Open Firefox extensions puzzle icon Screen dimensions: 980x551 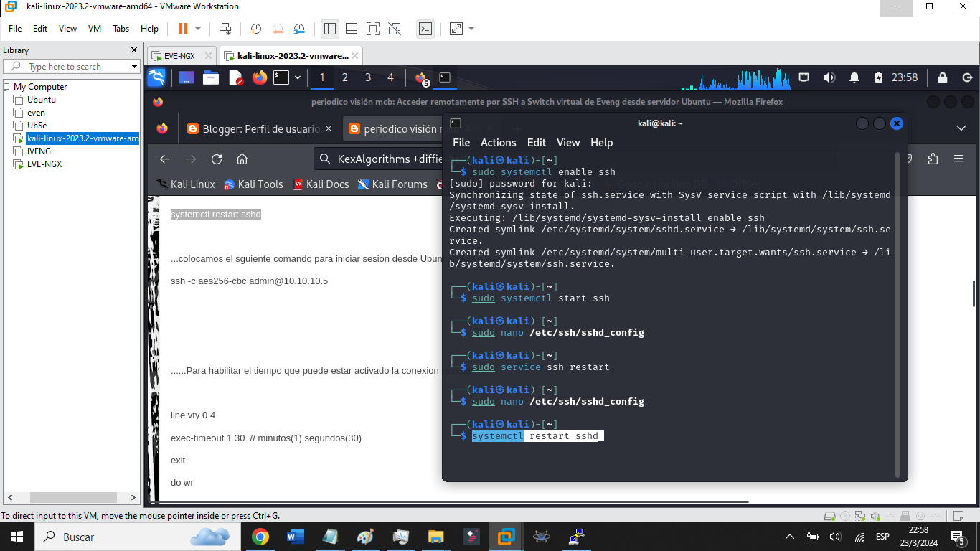pyautogui.click(x=933, y=159)
